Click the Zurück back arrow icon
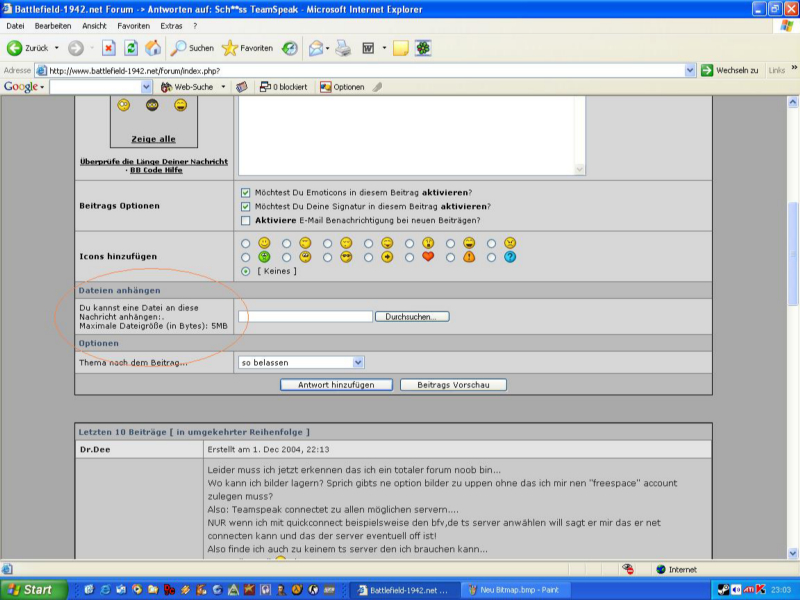Viewport: 800px width, 600px height. pyautogui.click(x=15, y=48)
